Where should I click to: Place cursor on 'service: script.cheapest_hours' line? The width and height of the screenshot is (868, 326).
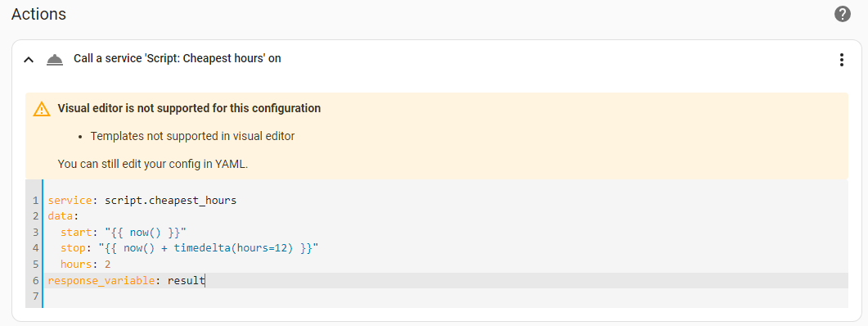[142, 200]
